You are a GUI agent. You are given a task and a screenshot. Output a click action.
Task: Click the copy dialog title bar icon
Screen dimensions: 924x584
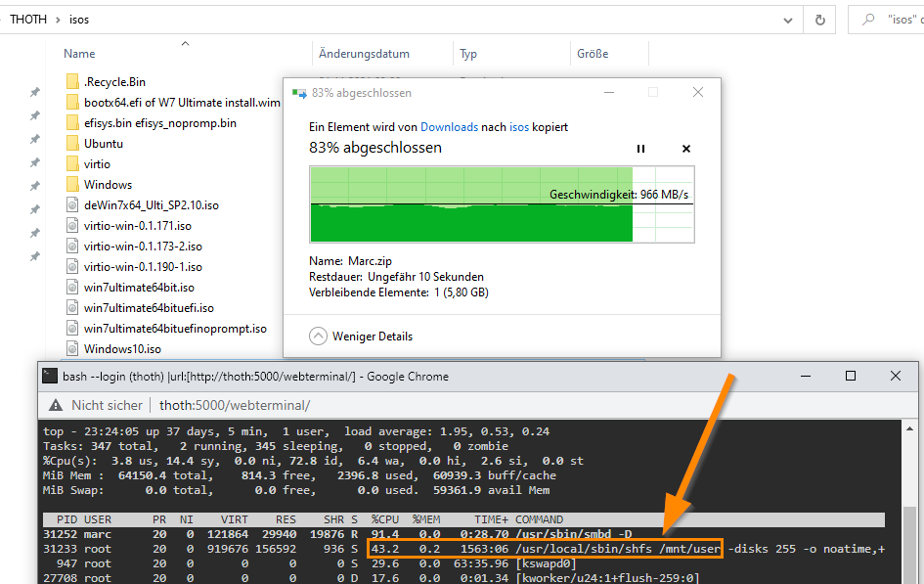coord(299,93)
